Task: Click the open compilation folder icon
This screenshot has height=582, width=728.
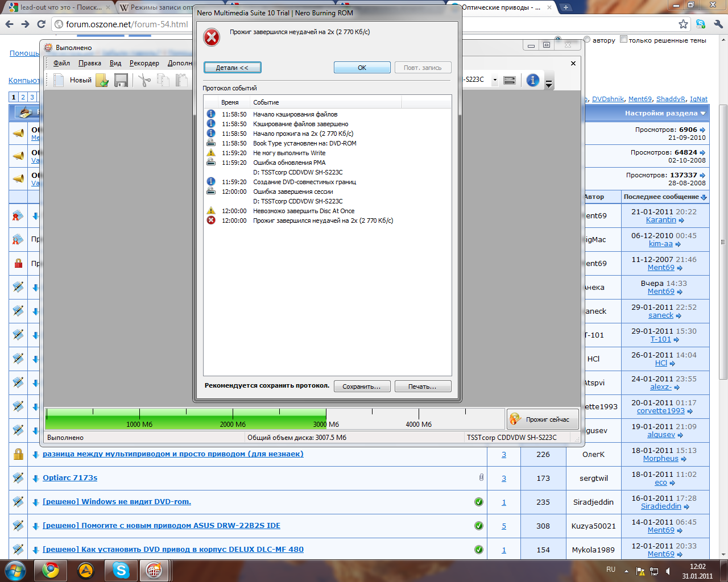Action: point(102,80)
